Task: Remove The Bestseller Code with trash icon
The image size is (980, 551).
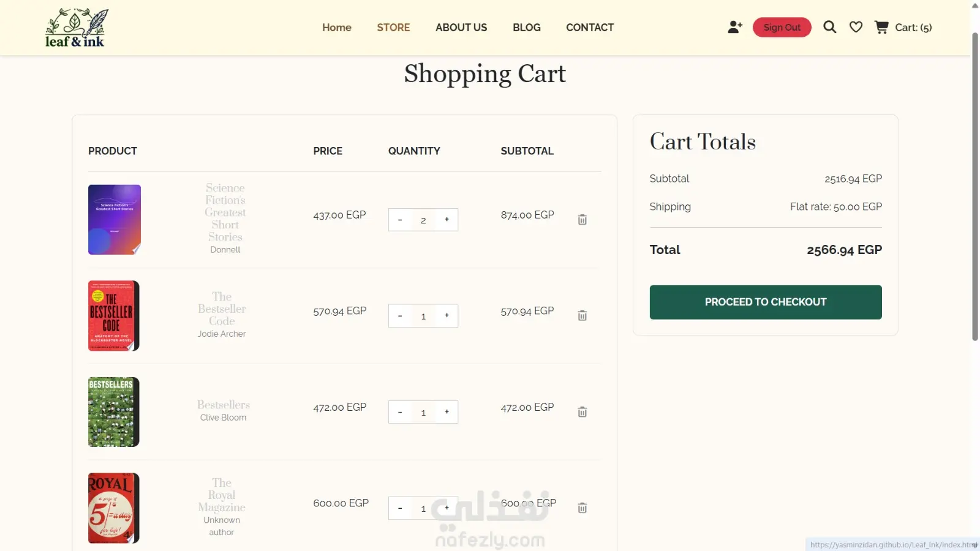Action: pos(582,316)
